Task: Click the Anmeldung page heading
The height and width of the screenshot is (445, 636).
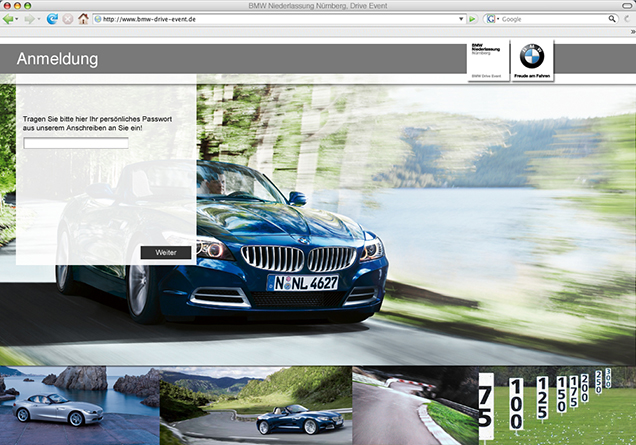Action: click(57, 59)
